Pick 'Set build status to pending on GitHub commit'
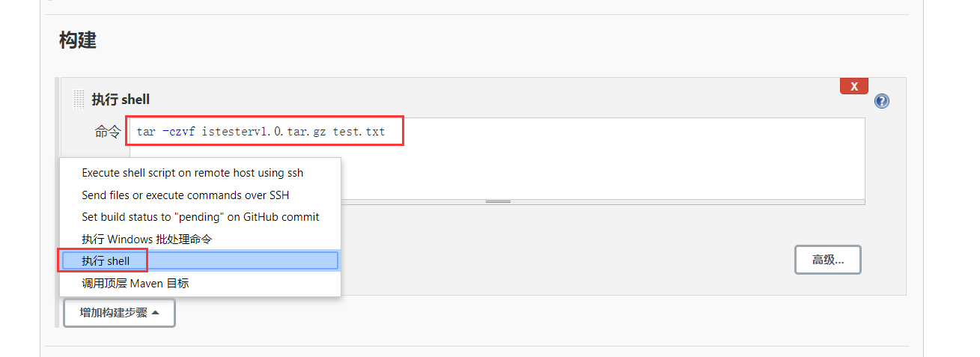980x357 pixels. [x=200, y=217]
